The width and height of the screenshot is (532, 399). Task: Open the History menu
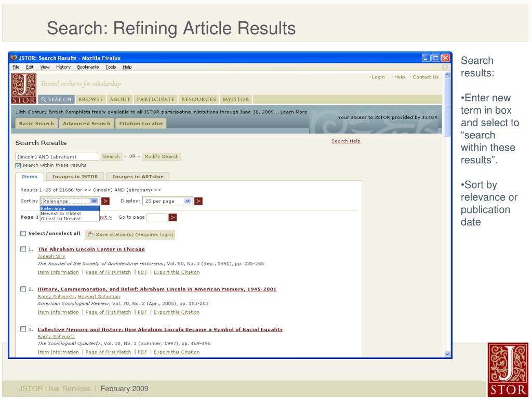tap(63, 67)
